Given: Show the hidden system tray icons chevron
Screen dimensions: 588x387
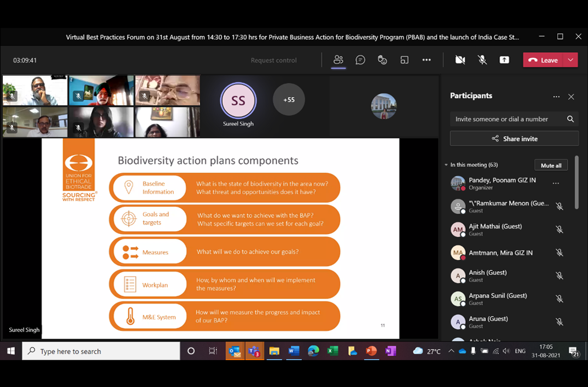Looking at the screenshot, I should coord(451,351).
